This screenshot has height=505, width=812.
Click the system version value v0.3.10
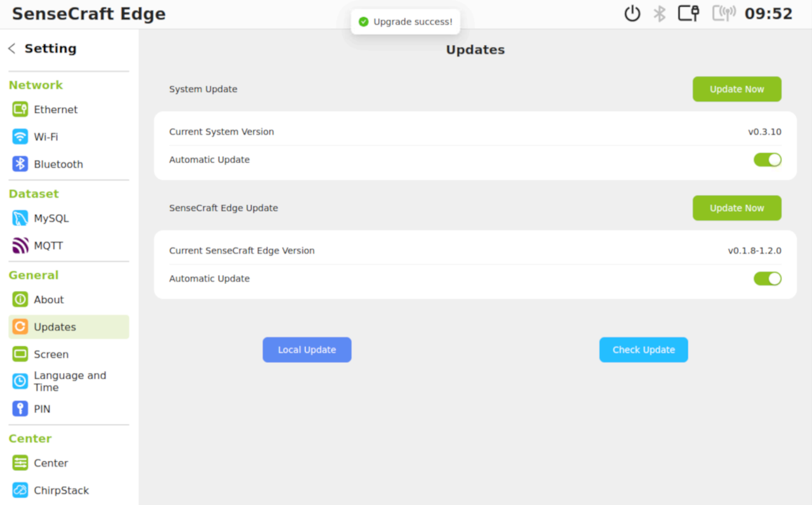pyautogui.click(x=764, y=132)
